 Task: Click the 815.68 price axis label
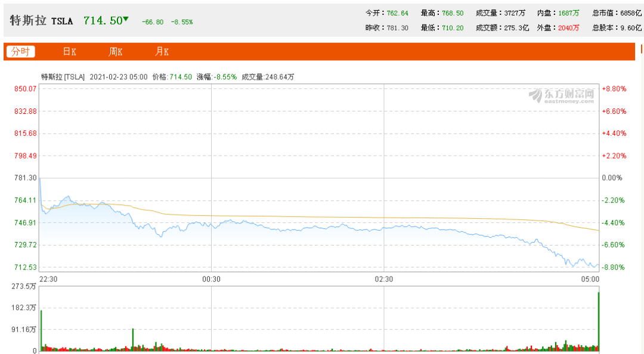(x=26, y=133)
